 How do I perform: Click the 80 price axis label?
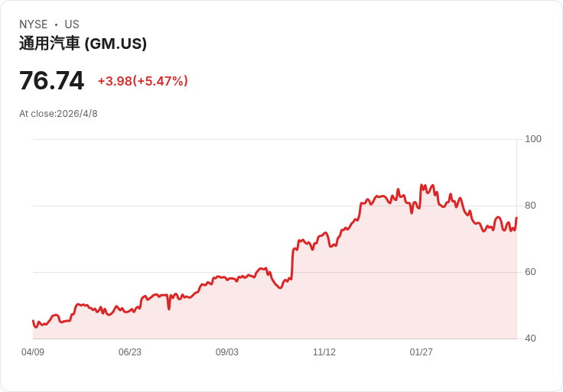pyautogui.click(x=530, y=206)
